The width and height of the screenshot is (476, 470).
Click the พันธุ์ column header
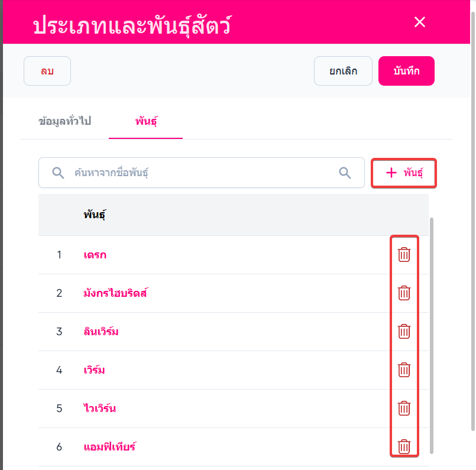(x=95, y=215)
